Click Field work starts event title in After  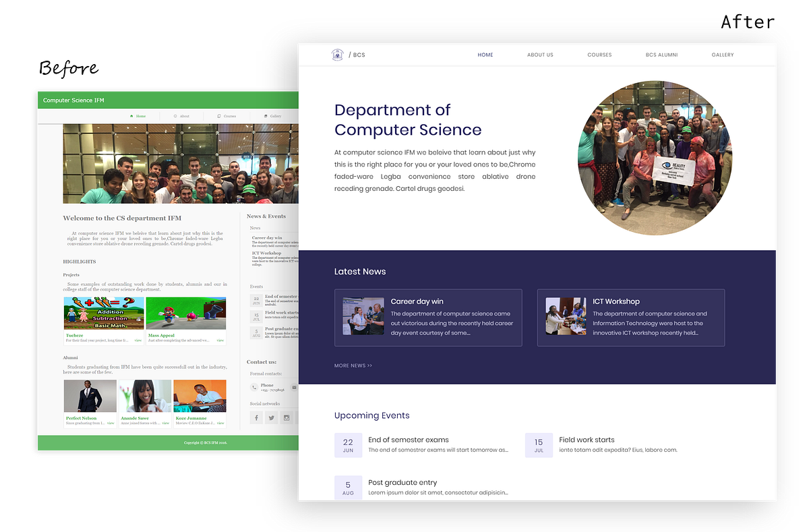587,440
